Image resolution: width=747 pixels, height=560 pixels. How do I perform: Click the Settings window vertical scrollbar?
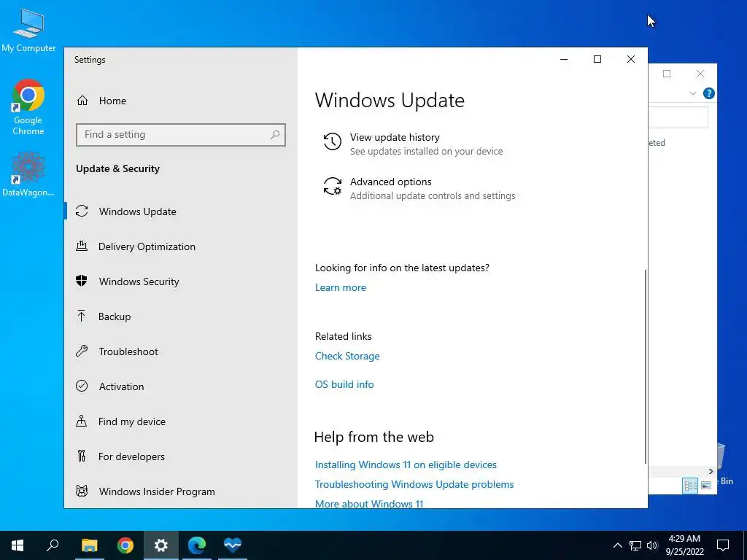pos(646,366)
